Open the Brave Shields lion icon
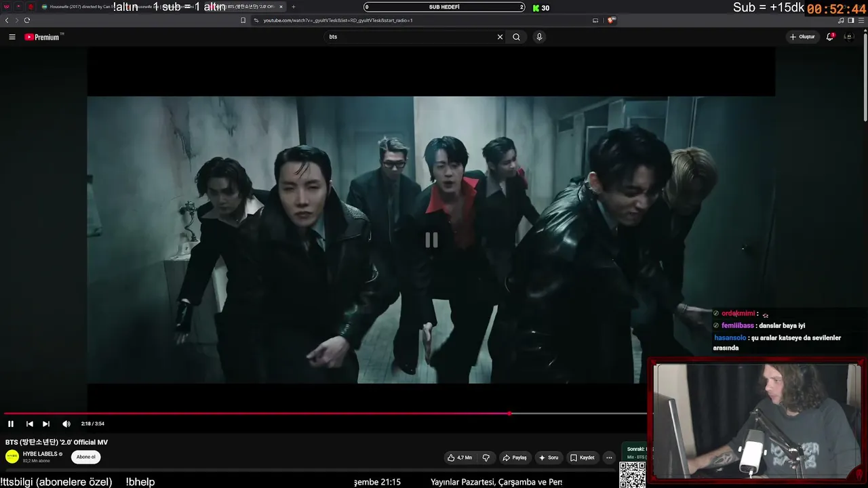Viewport: 868px width, 488px height. click(x=611, y=20)
